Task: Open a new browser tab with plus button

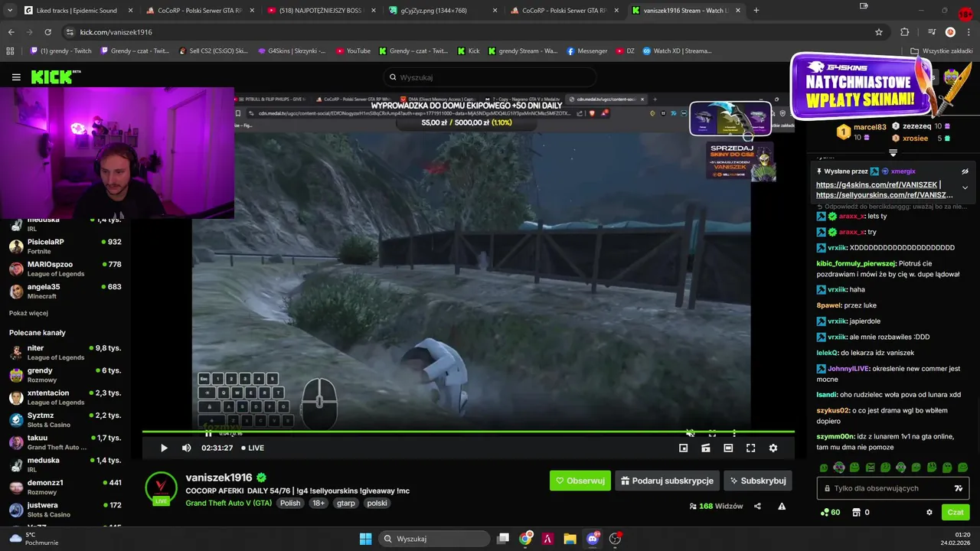Action: pos(756,11)
